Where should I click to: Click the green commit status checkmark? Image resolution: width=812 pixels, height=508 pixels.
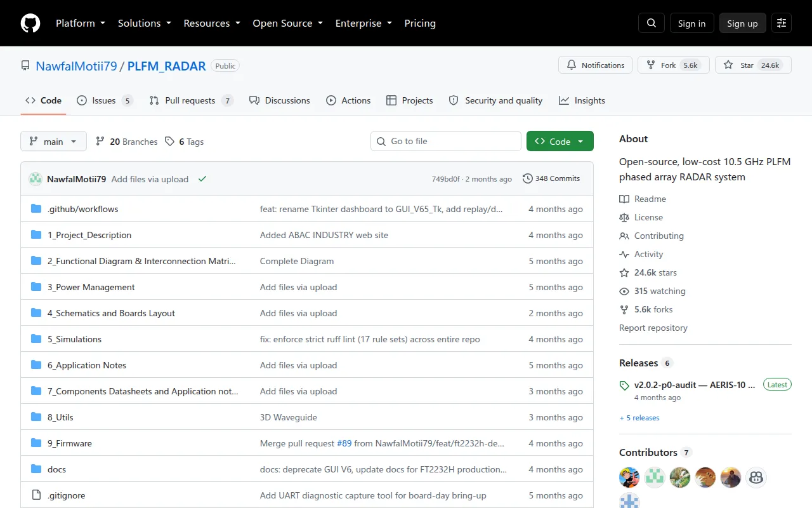click(x=202, y=179)
